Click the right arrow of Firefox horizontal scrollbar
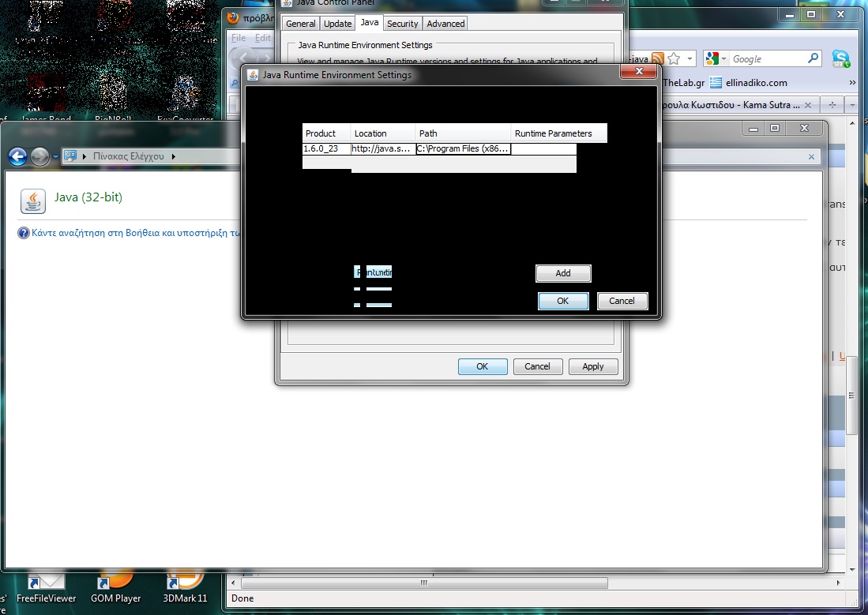The image size is (868, 615). [838, 583]
